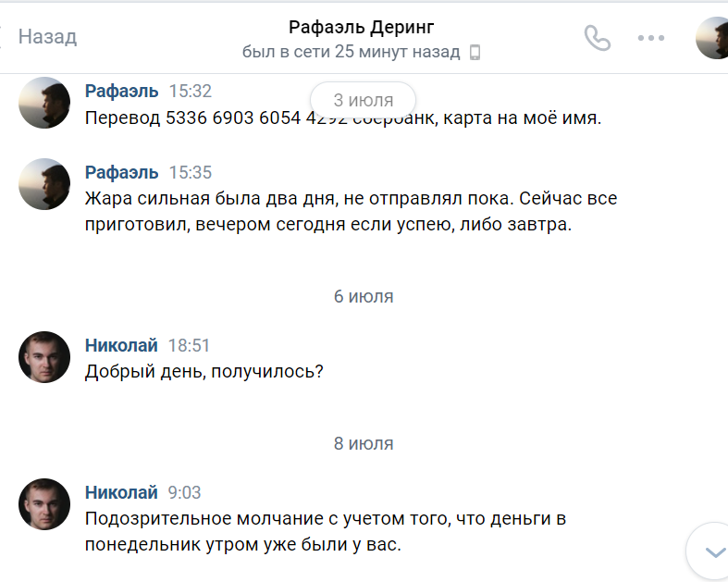Viewport: 728px width, 582px height.
Task: Open the chat title Рафаэль Деринг
Action: click(x=361, y=27)
